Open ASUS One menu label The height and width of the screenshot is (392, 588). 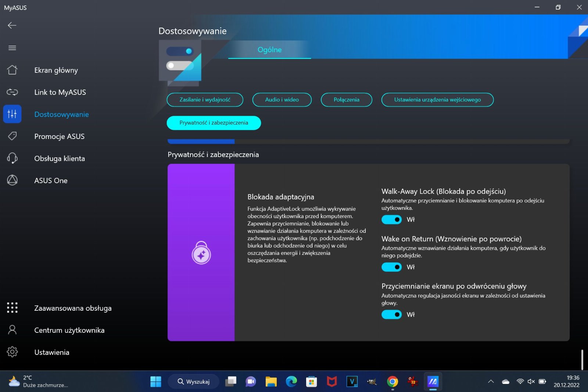(x=51, y=181)
